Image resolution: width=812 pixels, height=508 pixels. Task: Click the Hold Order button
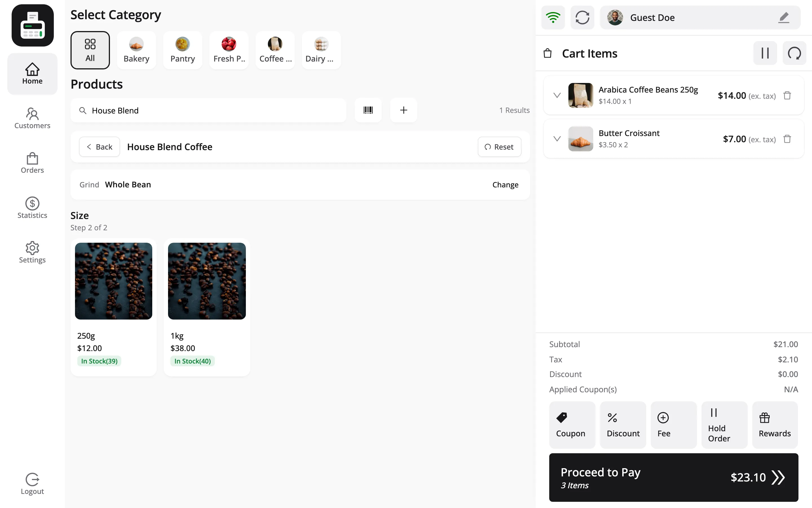pyautogui.click(x=724, y=425)
